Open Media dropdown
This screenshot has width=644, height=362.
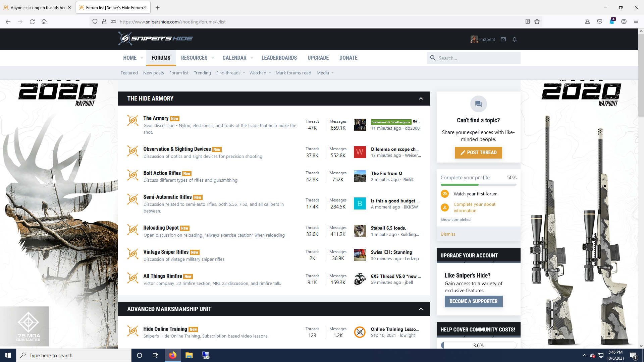(x=325, y=73)
